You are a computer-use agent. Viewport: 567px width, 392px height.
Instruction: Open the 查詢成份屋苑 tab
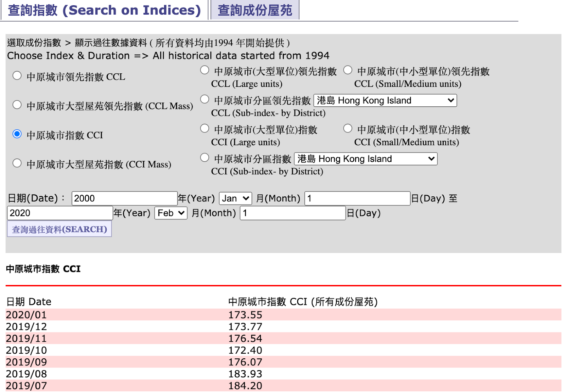pos(255,10)
